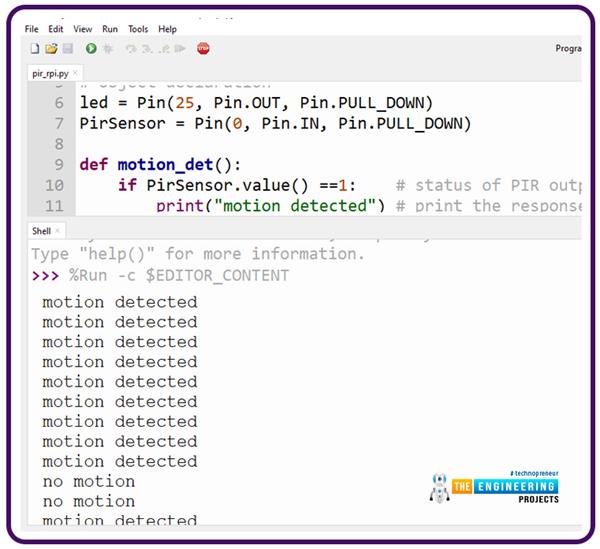Close the pir_rpi.py tab
600x549 pixels.
pyautogui.click(x=76, y=75)
